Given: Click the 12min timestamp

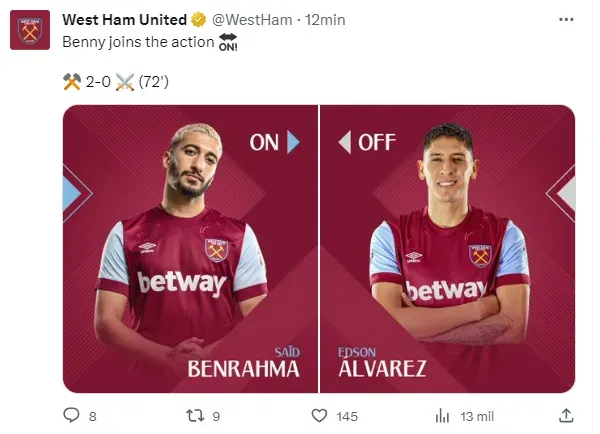Looking at the screenshot, I should [325, 20].
